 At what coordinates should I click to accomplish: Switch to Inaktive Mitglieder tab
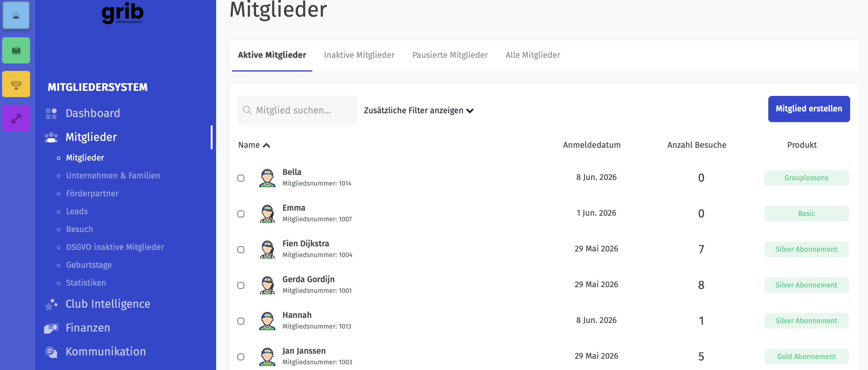point(359,55)
